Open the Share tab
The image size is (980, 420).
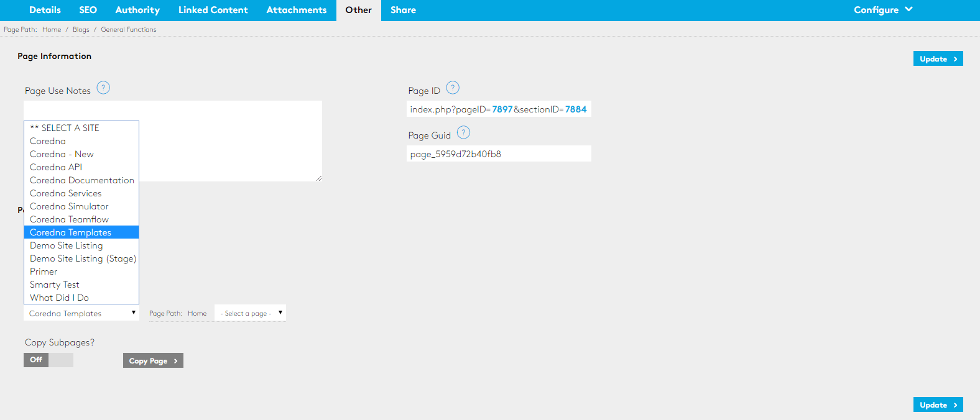(403, 10)
